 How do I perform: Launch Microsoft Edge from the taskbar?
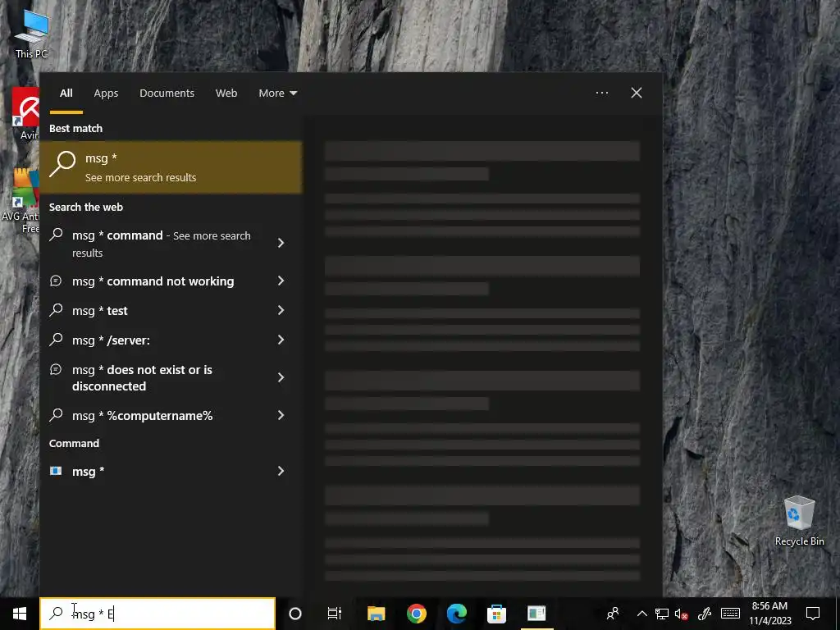tap(456, 614)
